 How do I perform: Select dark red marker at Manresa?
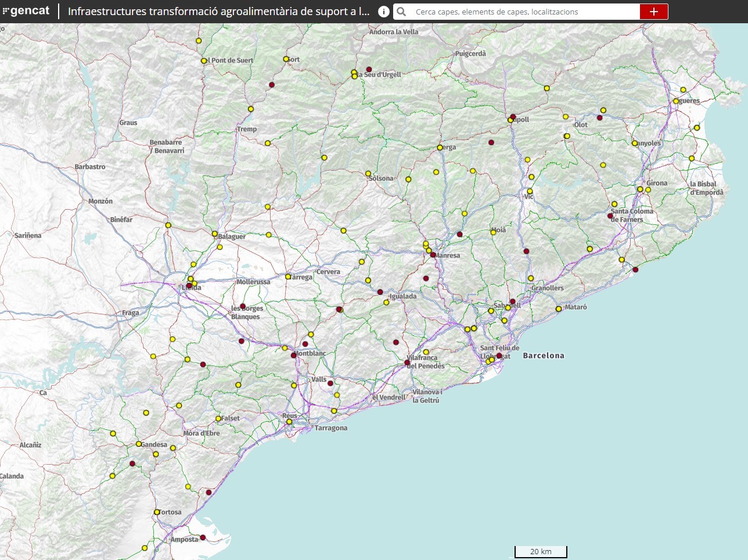point(433,254)
